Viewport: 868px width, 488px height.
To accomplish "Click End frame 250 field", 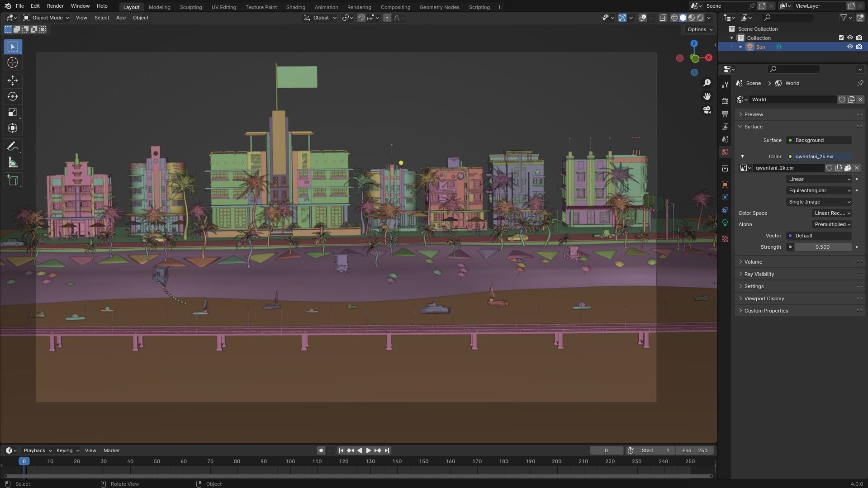I will 695,450.
